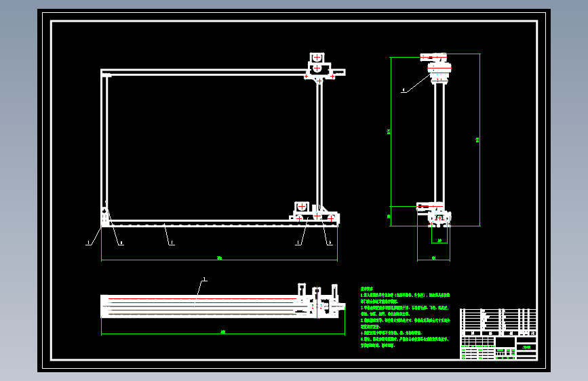Select the upper carriage assembly in the front view
The height and width of the screenshot is (381, 588).
pyautogui.click(x=318, y=68)
